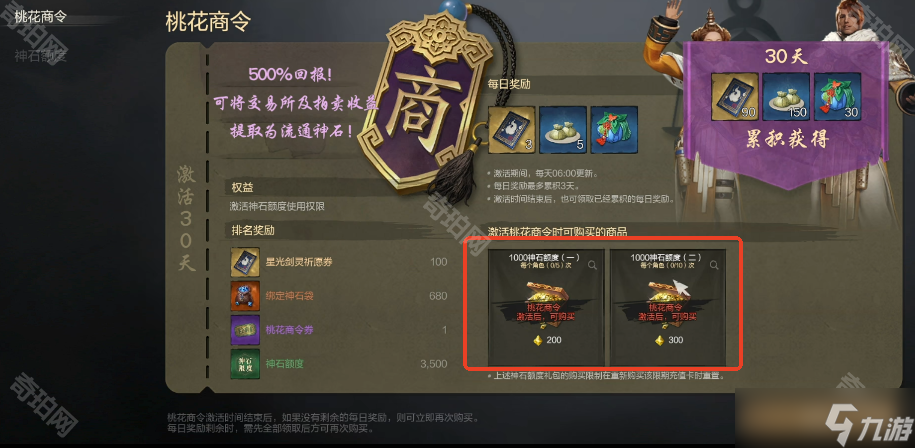Screen dimensions: 915x448
Task: Click the 星光剑灵祈愿券 ranking reward icon
Action: tap(245, 262)
